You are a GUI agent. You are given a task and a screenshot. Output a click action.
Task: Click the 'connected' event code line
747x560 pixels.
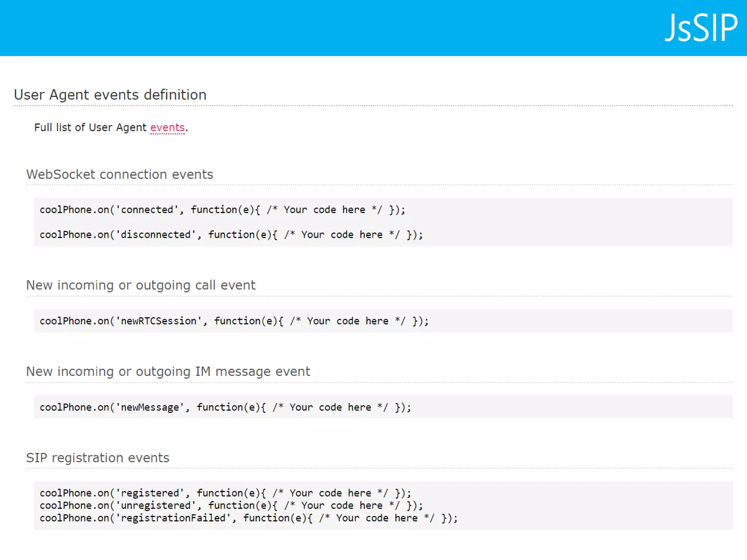tap(222, 210)
